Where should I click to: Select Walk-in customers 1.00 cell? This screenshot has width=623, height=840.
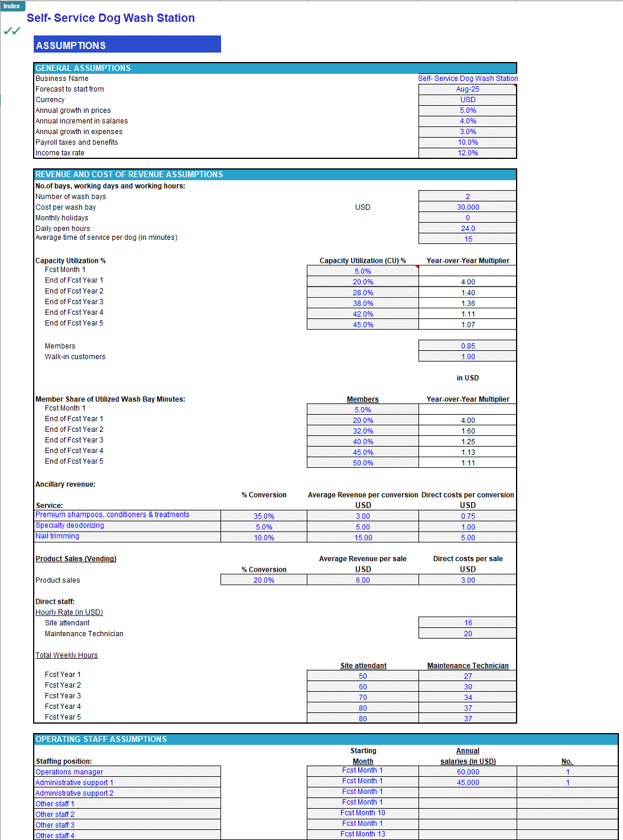(x=468, y=356)
